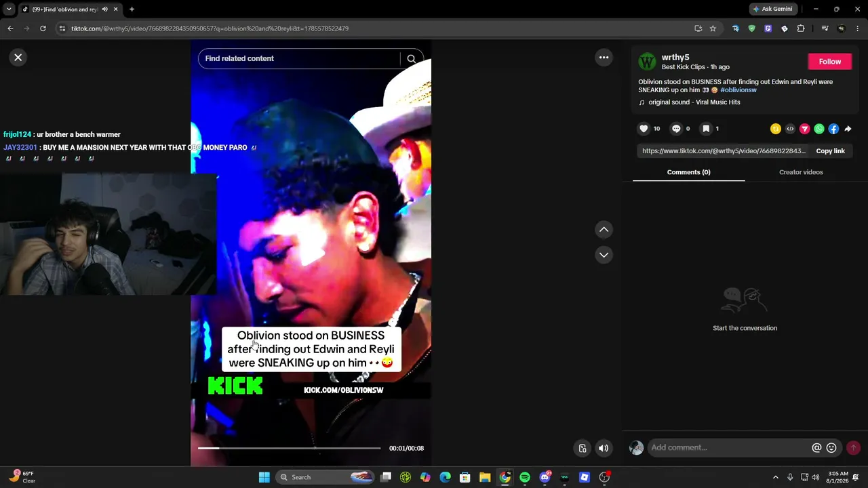View site information for tiktok.com
This screenshot has height=488, width=868.
pos(62,28)
